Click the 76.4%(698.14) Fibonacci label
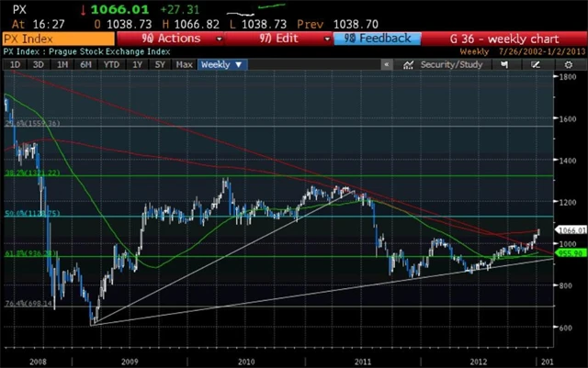The width and height of the screenshot is (588, 368). click(28, 304)
